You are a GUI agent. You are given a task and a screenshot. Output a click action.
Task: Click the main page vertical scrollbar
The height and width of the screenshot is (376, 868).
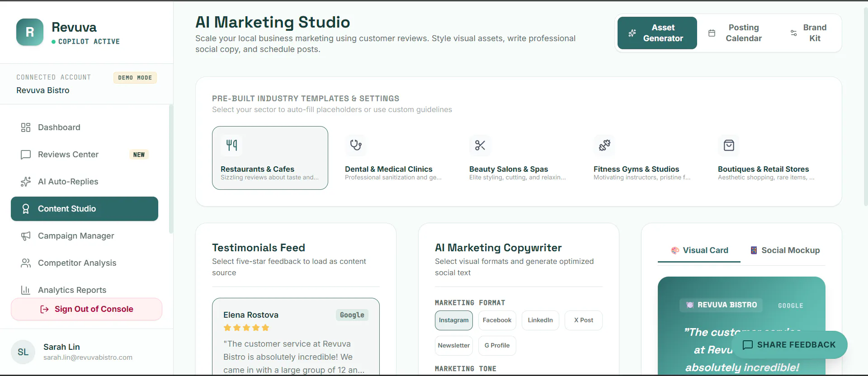pyautogui.click(x=865, y=107)
